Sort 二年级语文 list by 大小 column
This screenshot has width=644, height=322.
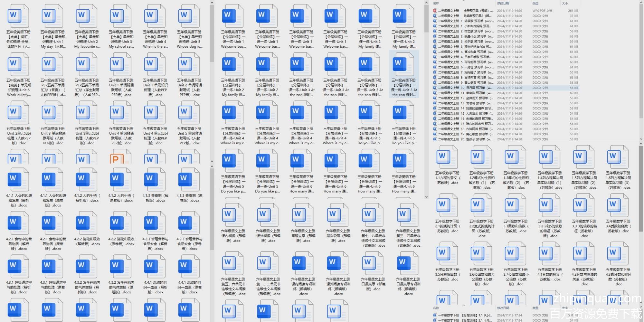pos(565,3)
